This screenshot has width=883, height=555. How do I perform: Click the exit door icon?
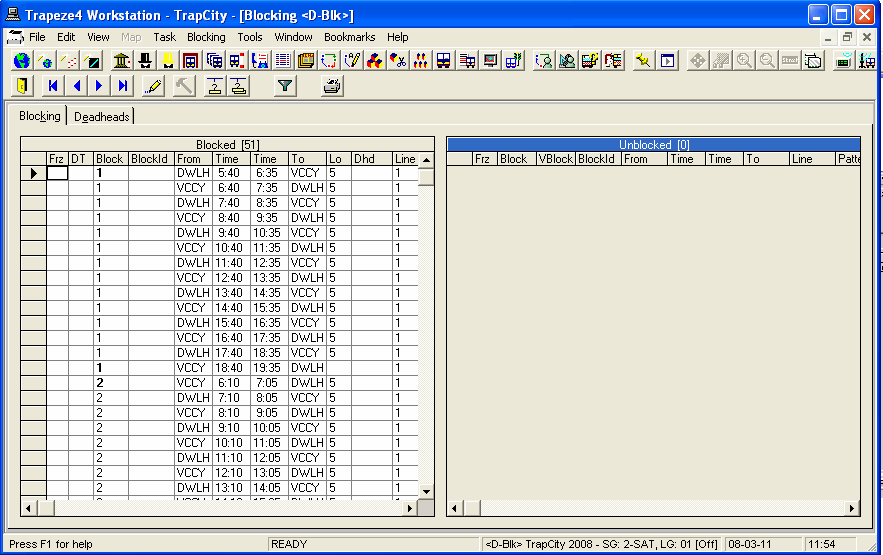pyautogui.click(x=22, y=86)
